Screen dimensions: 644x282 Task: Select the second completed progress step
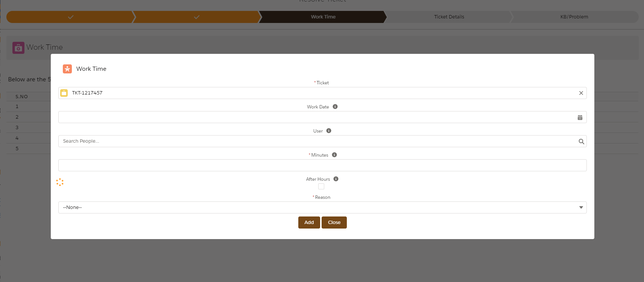(197, 17)
